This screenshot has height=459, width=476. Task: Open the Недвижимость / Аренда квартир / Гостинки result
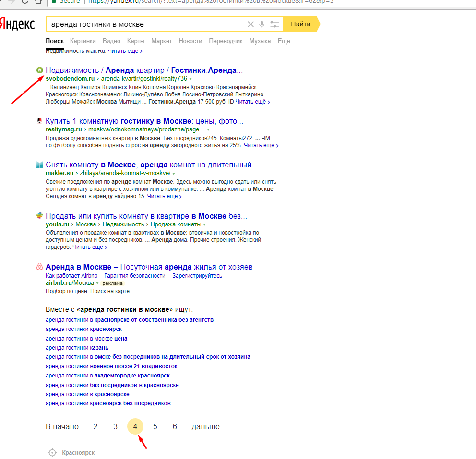click(x=144, y=70)
